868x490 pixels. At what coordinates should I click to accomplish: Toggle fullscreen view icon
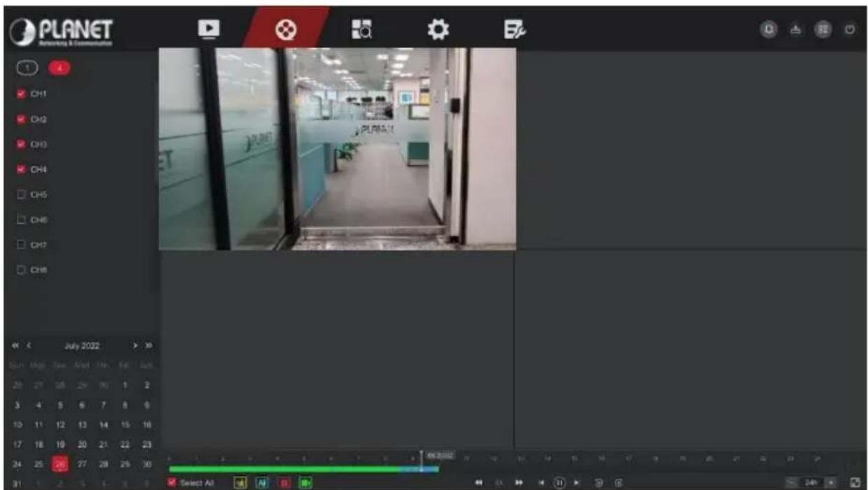point(855,482)
